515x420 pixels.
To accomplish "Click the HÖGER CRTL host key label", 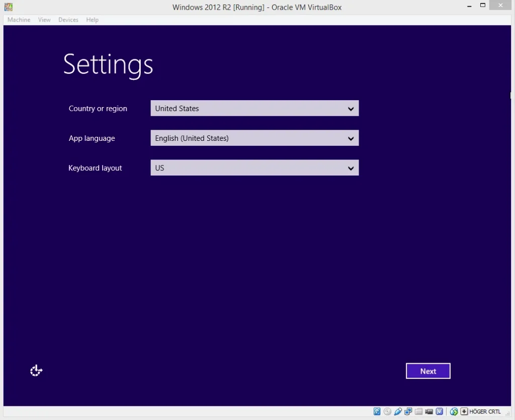I will 485,411.
